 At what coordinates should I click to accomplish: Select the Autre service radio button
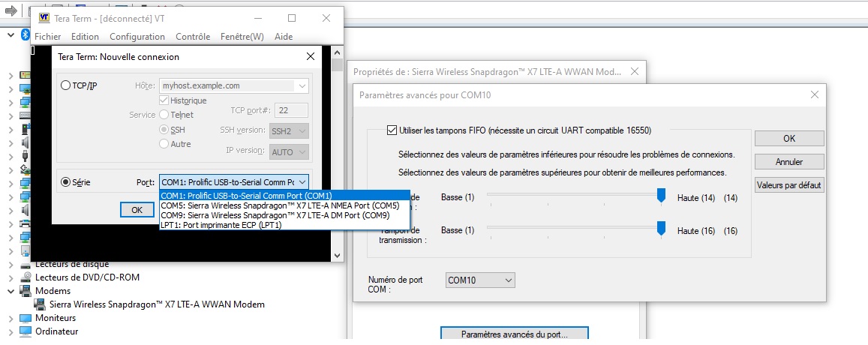point(164,144)
